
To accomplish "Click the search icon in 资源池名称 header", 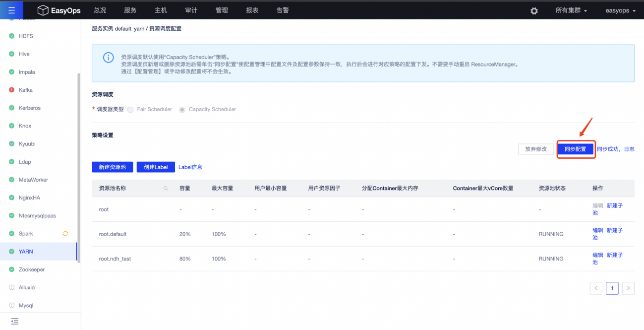I will click(x=166, y=189).
